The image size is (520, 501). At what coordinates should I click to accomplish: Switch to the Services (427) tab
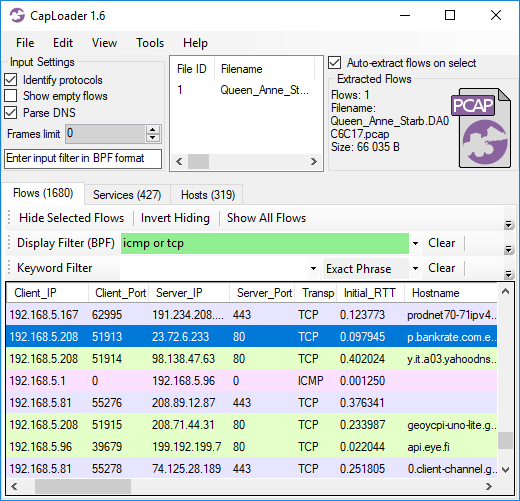click(x=127, y=195)
